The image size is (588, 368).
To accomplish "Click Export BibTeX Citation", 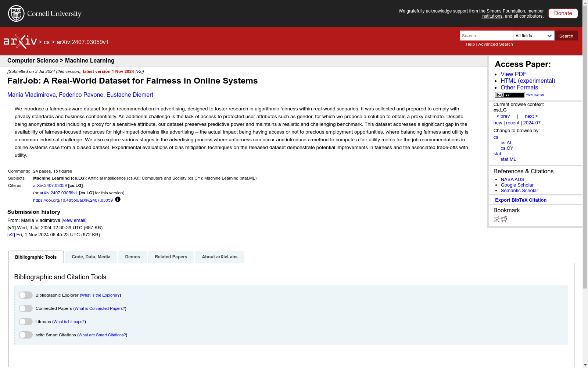I will tap(521, 200).
